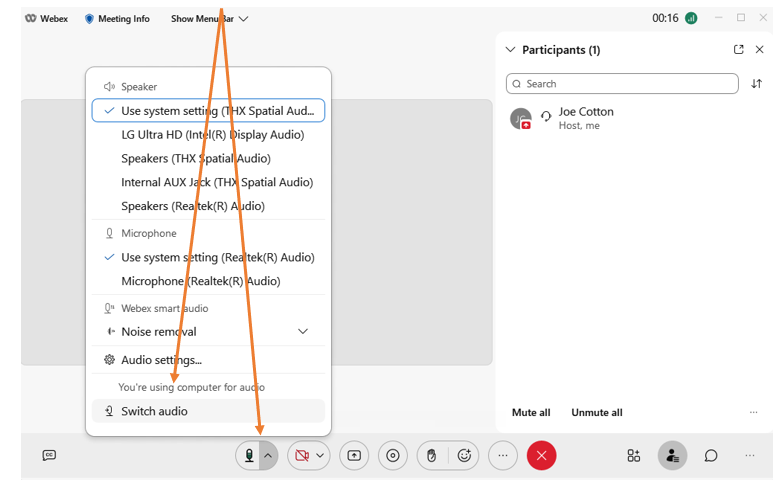Toggle the Participants panel button
782x502 pixels.
coord(672,455)
